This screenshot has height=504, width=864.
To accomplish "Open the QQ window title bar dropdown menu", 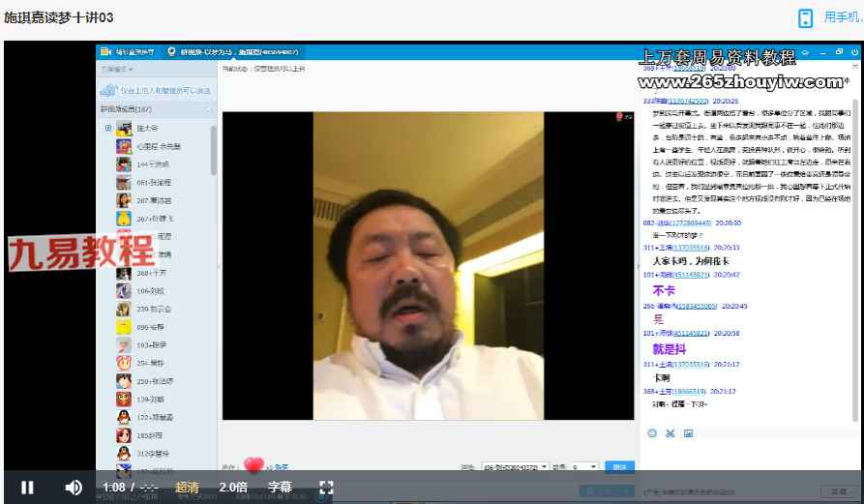I will (805, 52).
